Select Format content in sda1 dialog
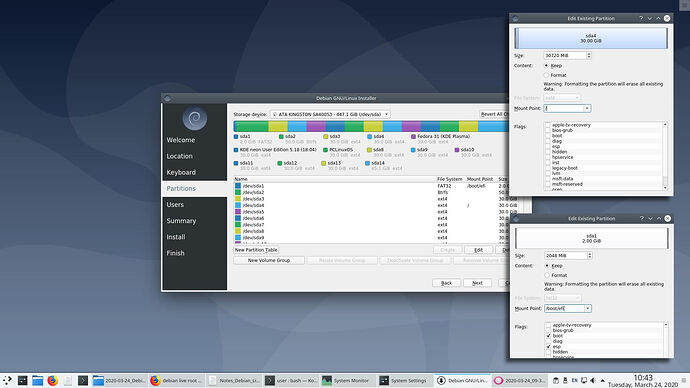 point(547,275)
